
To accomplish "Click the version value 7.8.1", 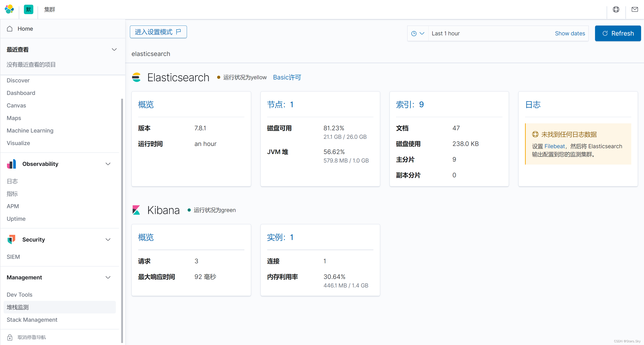I will [x=200, y=128].
